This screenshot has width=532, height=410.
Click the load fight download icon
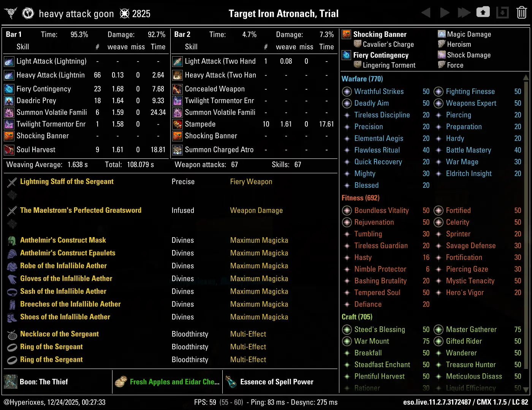tap(502, 13)
